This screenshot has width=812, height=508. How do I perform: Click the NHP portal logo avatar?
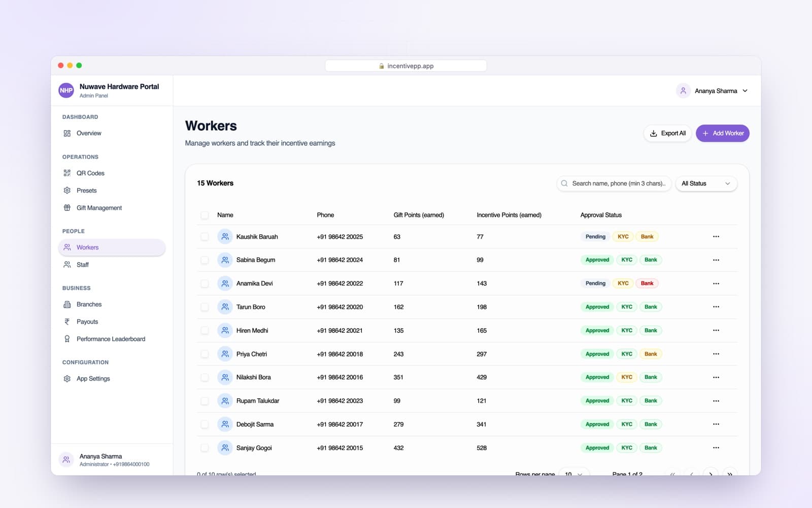[66, 90]
